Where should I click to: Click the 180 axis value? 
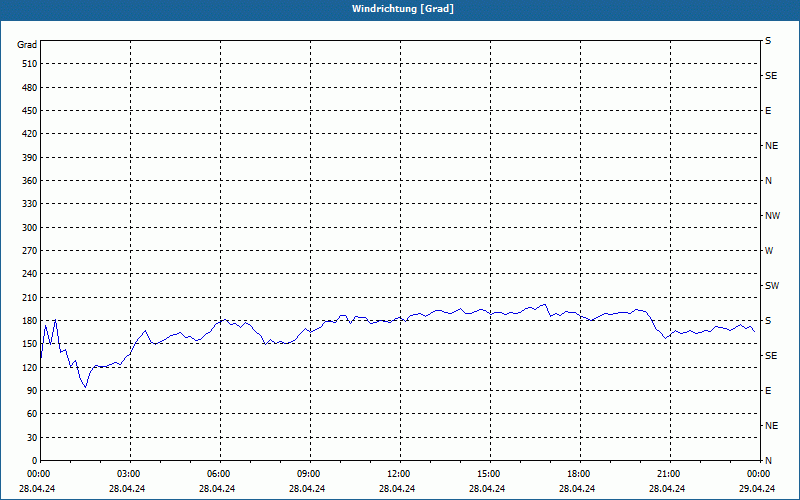click(x=30, y=321)
